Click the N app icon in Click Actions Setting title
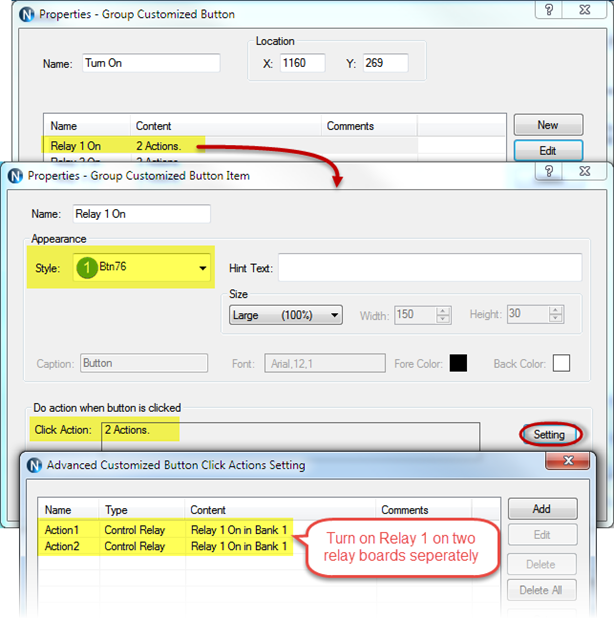This screenshot has height=619, width=614. [x=34, y=465]
